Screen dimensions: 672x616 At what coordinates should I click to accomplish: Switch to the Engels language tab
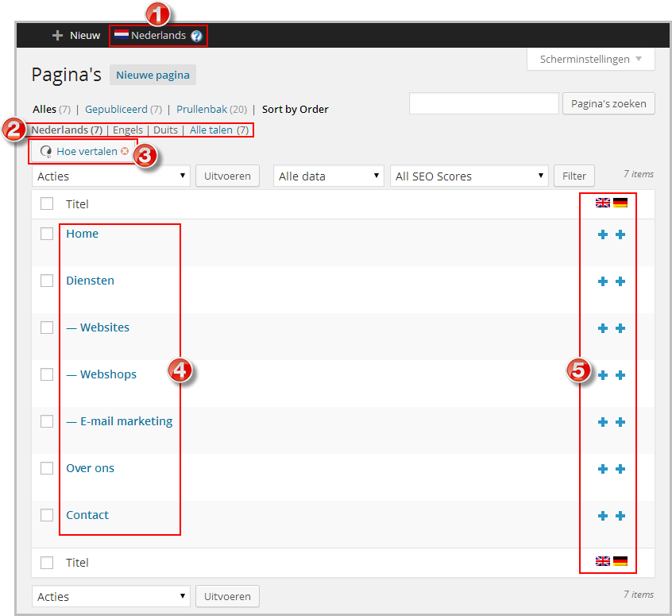point(128,130)
